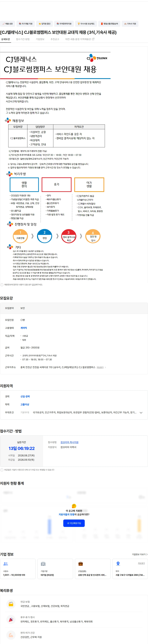This screenshot has width=148, height=644.
Task: Open 대전·세종·충청 지역채용관 tab
Action: coord(80,39)
